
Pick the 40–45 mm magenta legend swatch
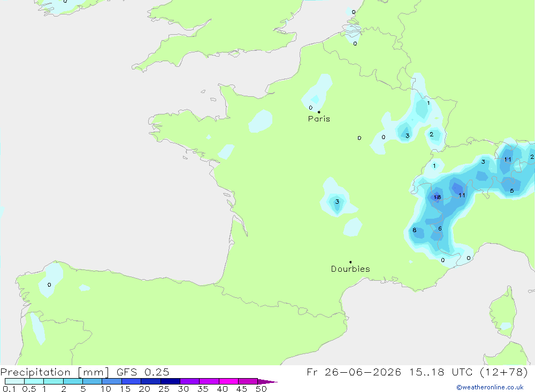click(228, 381)
